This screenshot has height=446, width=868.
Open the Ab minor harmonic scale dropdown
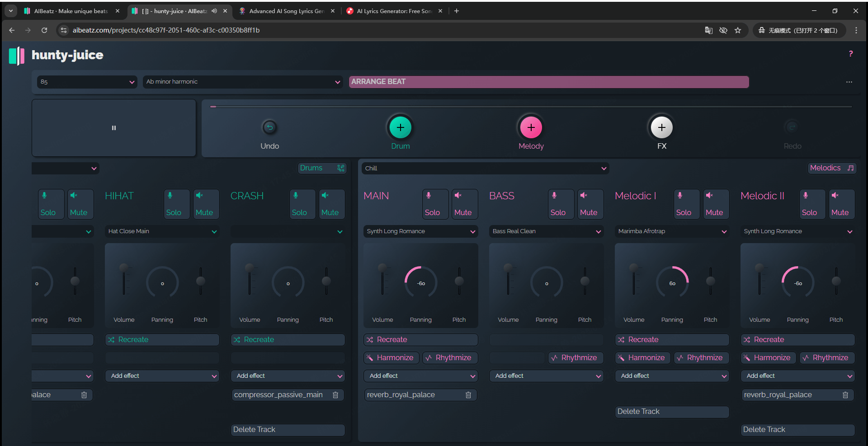click(242, 82)
